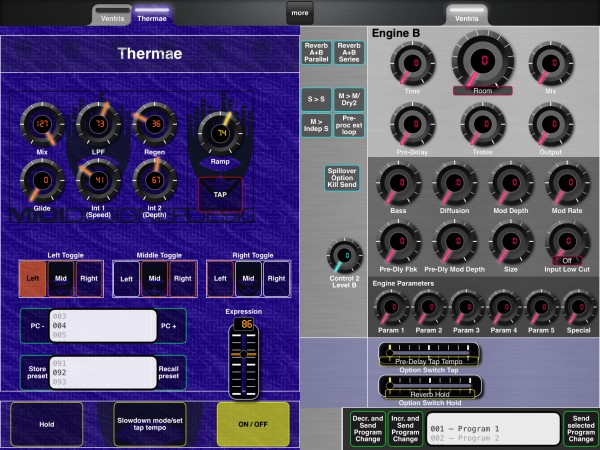Click the Param 3 knob
This screenshot has height=450, width=600.
click(466, 307)
